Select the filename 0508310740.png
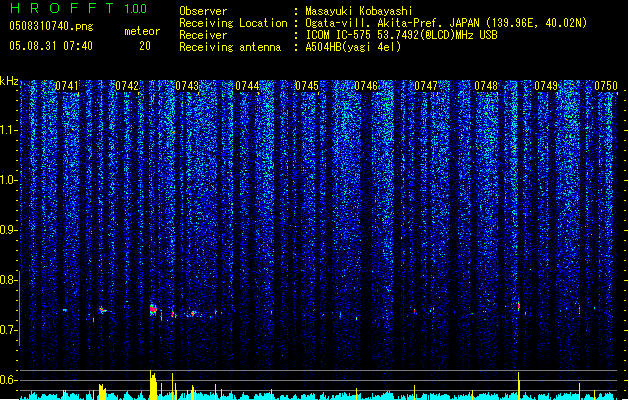The width and height of the screenshot is (629, 400). point(51,26)
